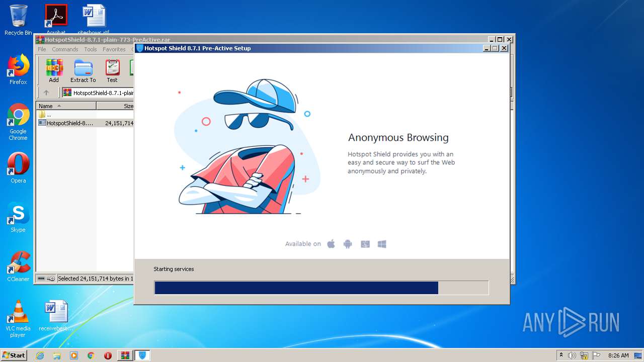Click the Add button in WinRAR toolbar
Viewport: 644px width, 362px height.
pyautogui.click(x=54, y=71)
